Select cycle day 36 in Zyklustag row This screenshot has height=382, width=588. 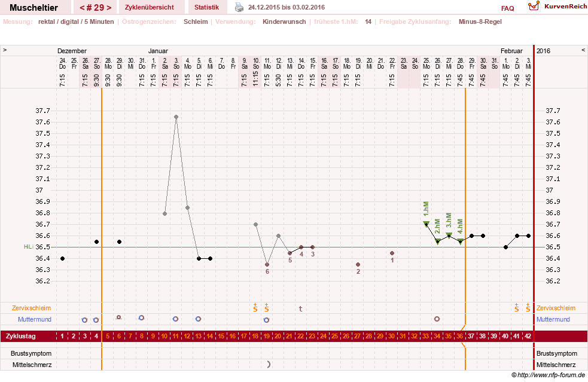[460, 336]
